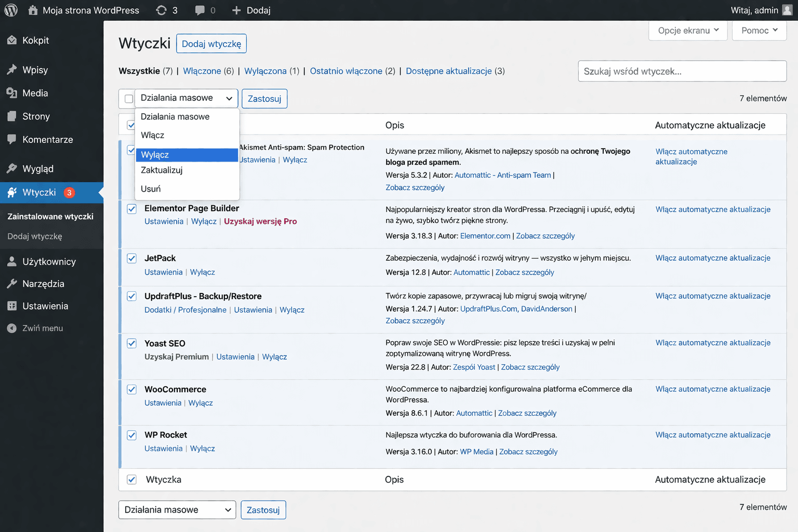798x532 pixels.
Task: Enable automatic updates for Akismet Anti-spam
Action: coord(691,156)
